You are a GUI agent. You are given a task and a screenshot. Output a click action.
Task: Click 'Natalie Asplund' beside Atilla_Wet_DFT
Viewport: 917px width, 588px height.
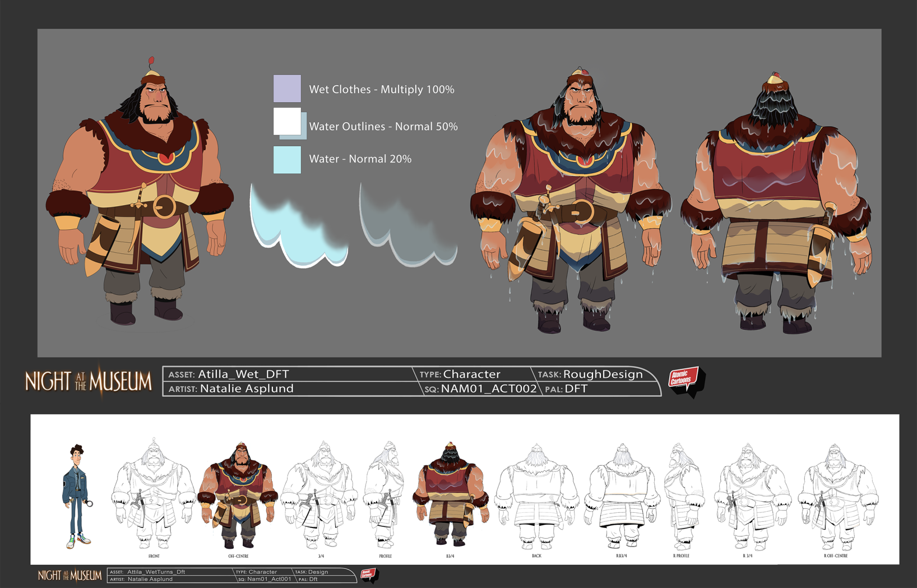coord(247,388)
